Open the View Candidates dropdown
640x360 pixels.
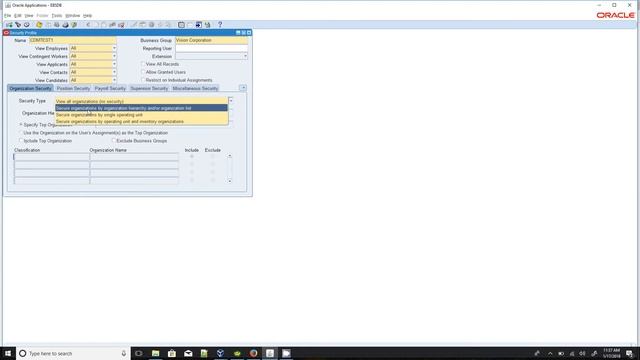pos(114,80)
